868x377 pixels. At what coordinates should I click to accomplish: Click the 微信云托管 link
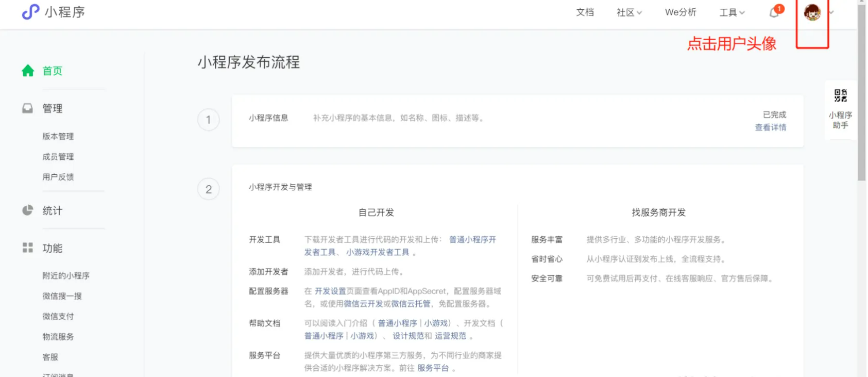(411, 304)
